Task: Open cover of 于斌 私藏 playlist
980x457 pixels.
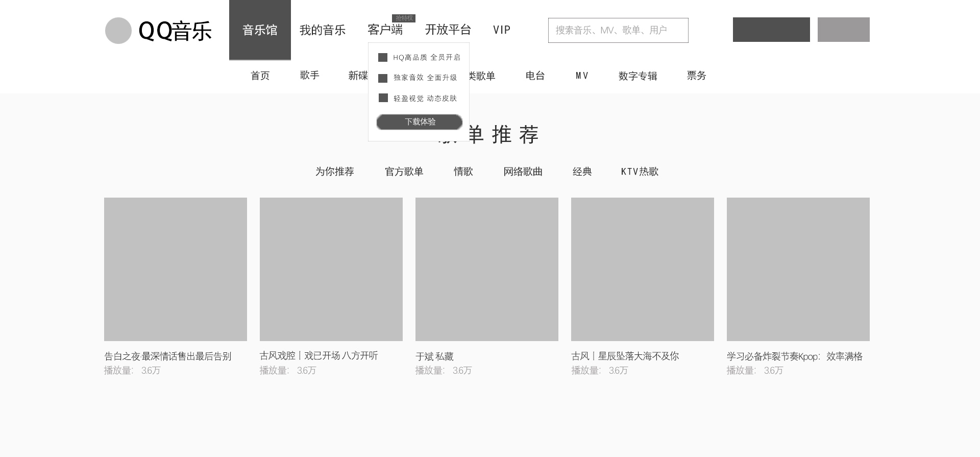Action: point(487,269)
